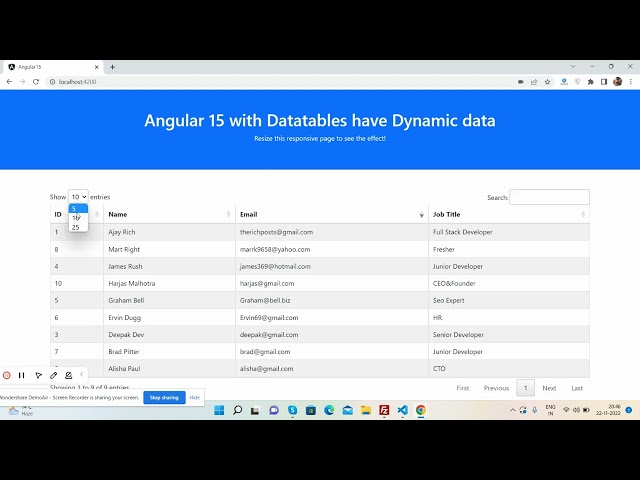The height and width of the screenshot is (480, 640).
Task: Open Mail app from taskbar
Action: click(347, 410)
